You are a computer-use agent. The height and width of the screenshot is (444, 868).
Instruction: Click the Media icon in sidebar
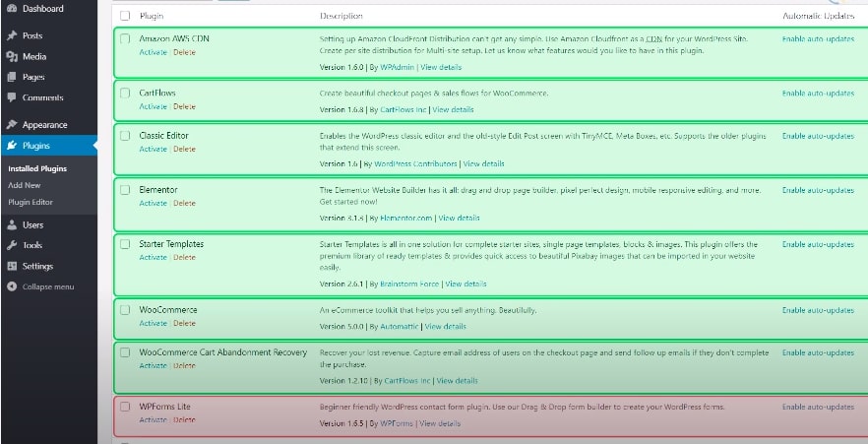click(x=12, y=56)
